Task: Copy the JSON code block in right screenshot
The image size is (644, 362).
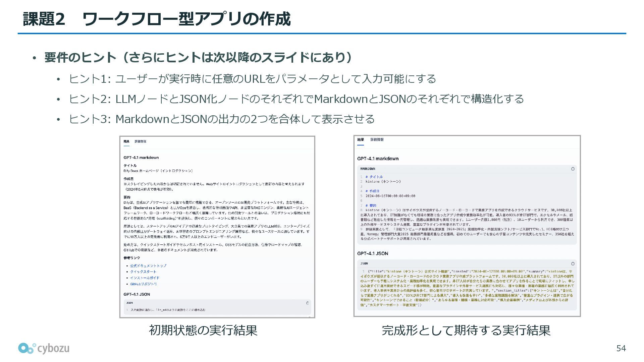Action: pyautogui.click(x=573, y=263)
